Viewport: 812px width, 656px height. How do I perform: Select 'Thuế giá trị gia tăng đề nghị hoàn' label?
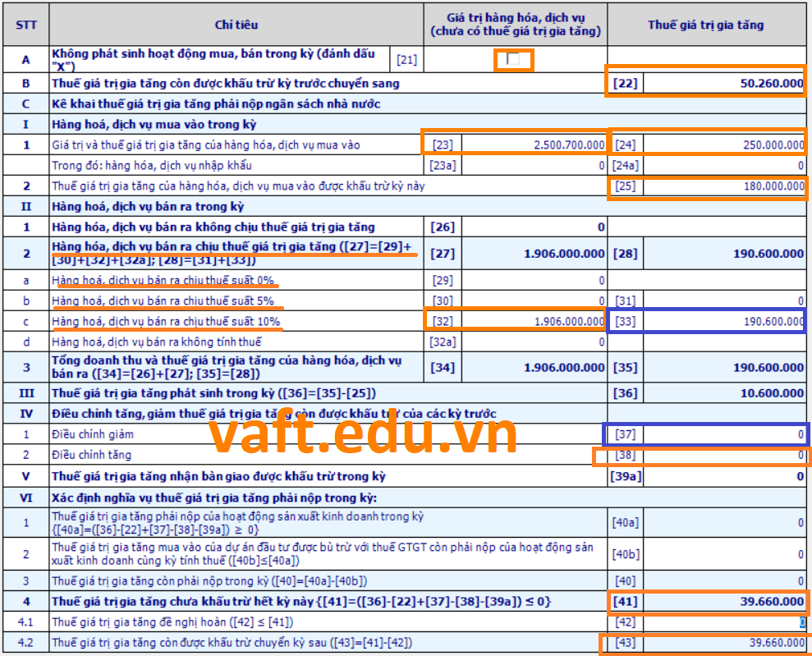tap(172, 622)
